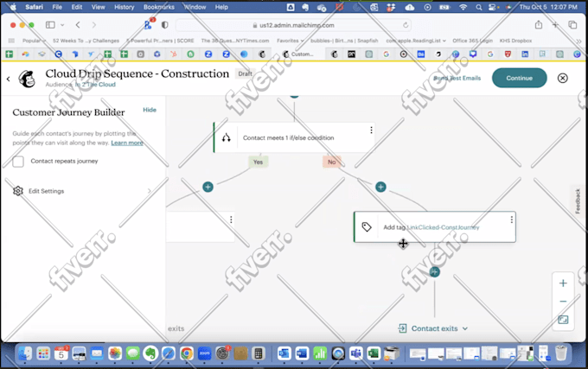
Task: Open if/else condition step options menu
Action: tap(371, 130)
